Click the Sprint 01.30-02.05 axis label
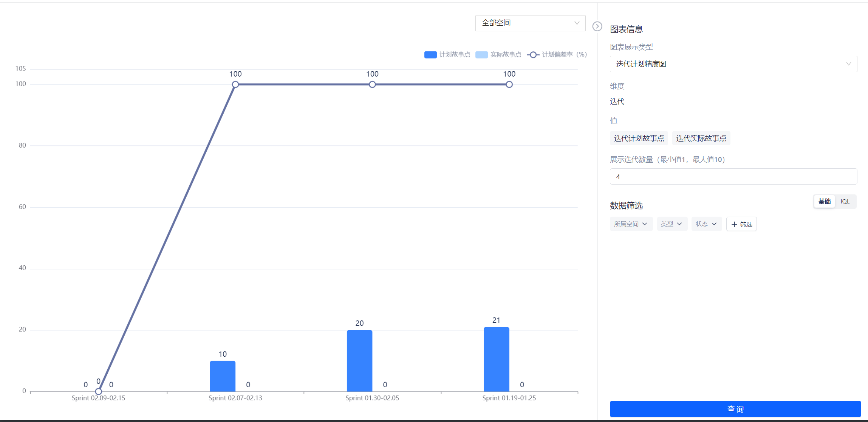The height and width of the screenshot is (422, 868). pyautogui.click(x=372, y=398)
